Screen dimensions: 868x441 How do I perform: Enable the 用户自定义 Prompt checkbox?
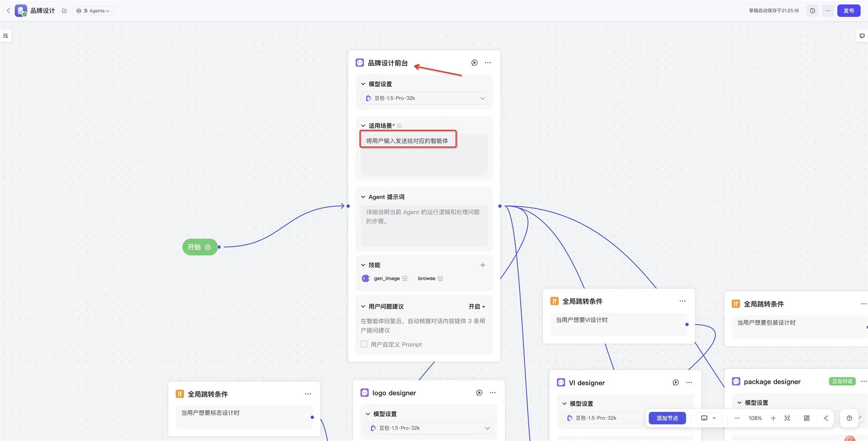tap(364, 344)
